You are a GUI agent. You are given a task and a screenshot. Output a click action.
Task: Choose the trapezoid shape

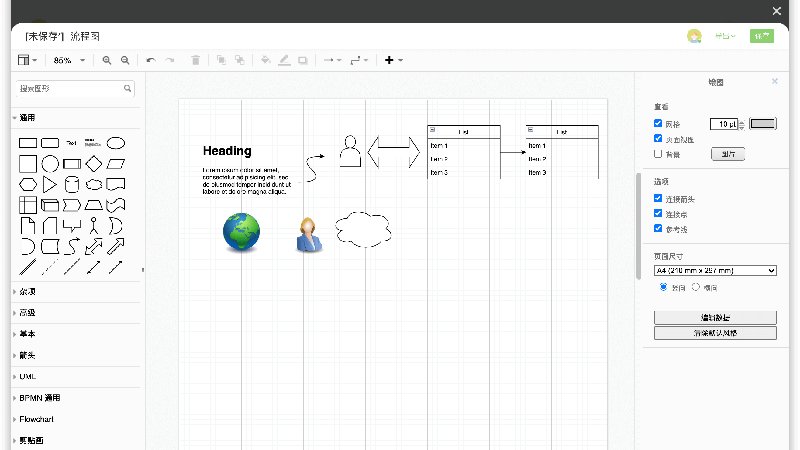(x=94, y=205)
